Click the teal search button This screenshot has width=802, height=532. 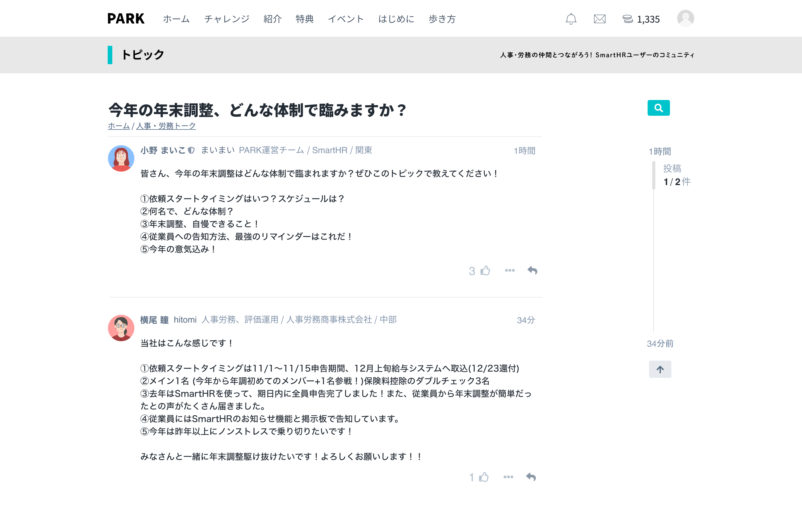point(658,108)
